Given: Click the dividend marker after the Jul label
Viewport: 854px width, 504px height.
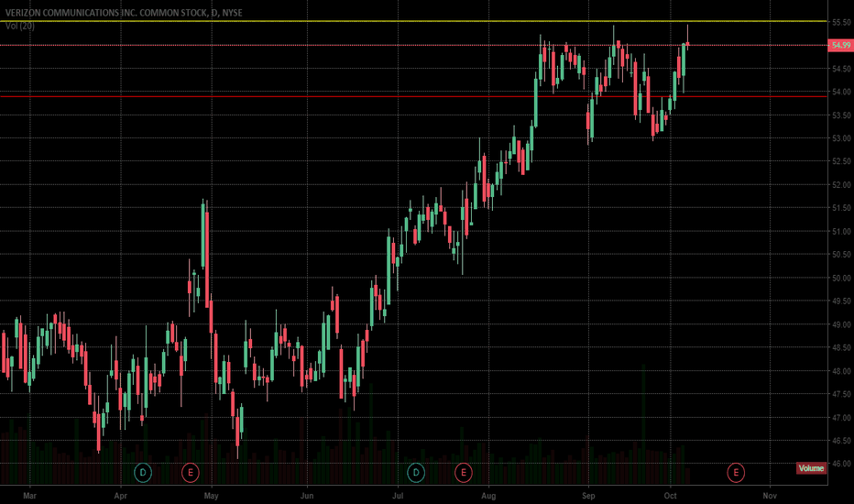Looking at the screenshot, I should (x=416, y=473).
